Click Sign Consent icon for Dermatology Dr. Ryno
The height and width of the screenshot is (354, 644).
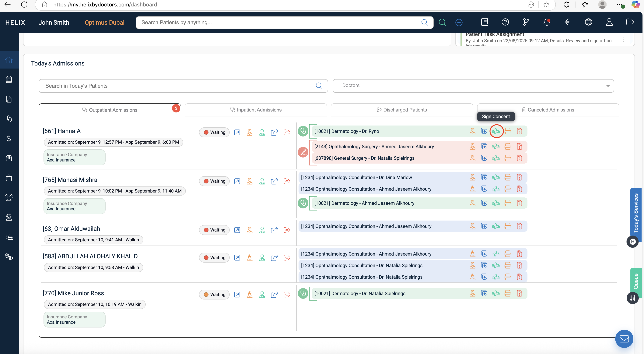496,131
